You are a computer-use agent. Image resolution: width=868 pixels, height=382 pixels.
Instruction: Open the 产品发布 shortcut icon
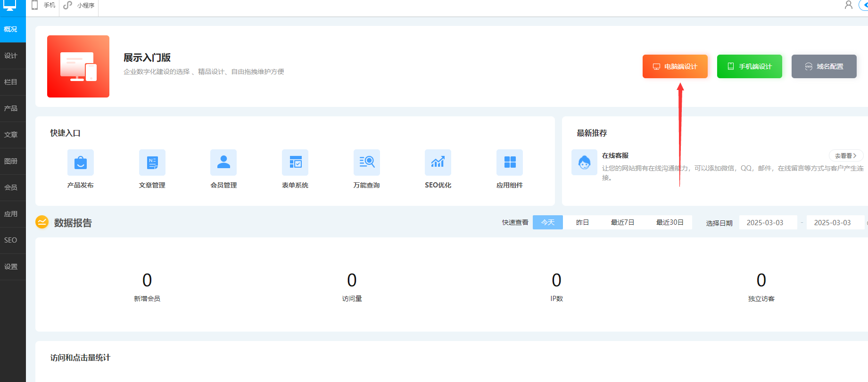81,163
